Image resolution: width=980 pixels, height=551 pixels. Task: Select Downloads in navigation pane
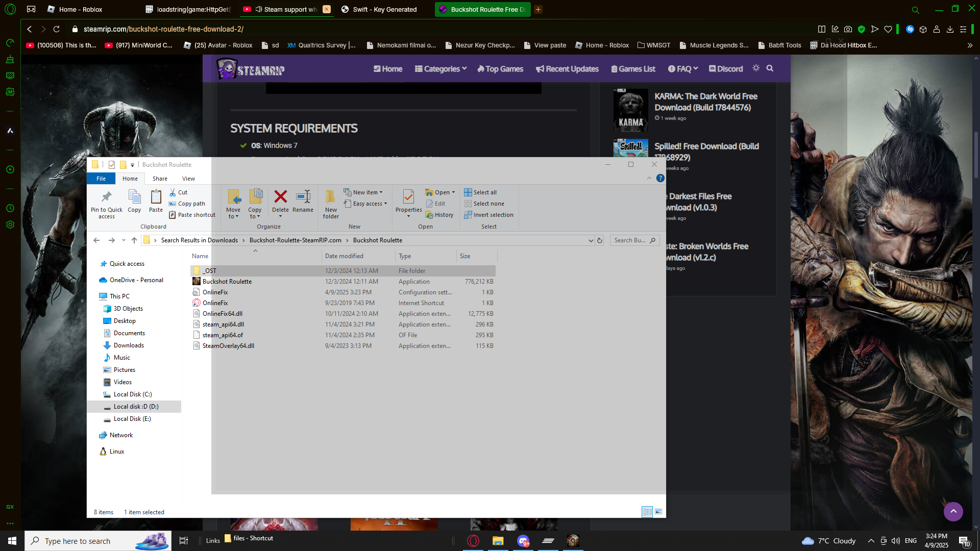click(x=129, y=345)
